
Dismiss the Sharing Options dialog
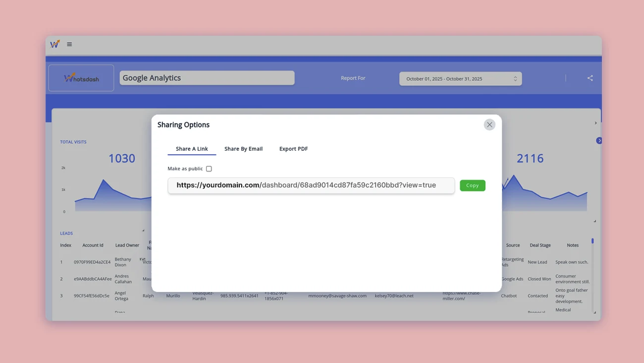(x=489, y=124)
